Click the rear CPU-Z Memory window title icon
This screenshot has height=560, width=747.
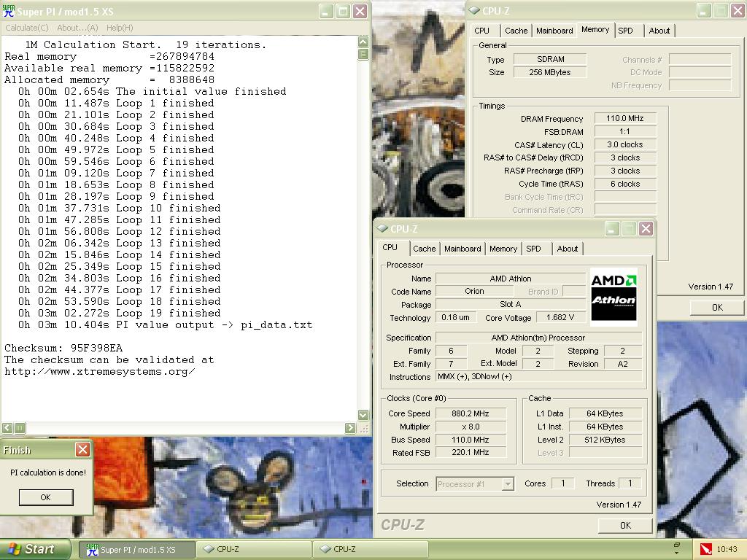[x=474, y=10]
